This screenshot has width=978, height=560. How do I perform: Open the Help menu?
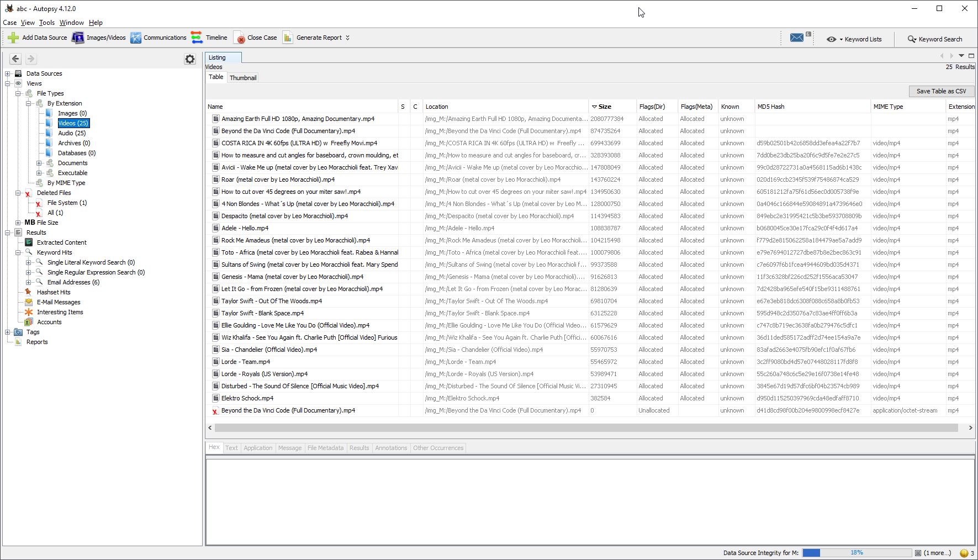[96, 23]
